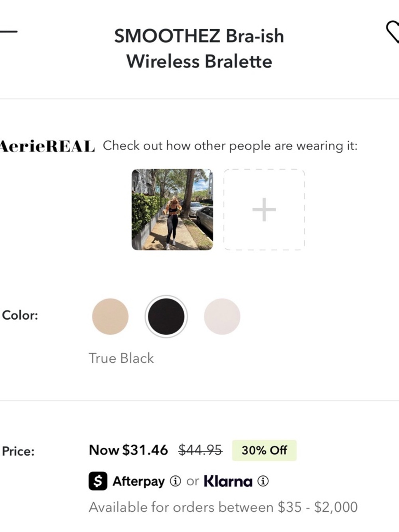Tap the Now $31.46 sale price

128,450
